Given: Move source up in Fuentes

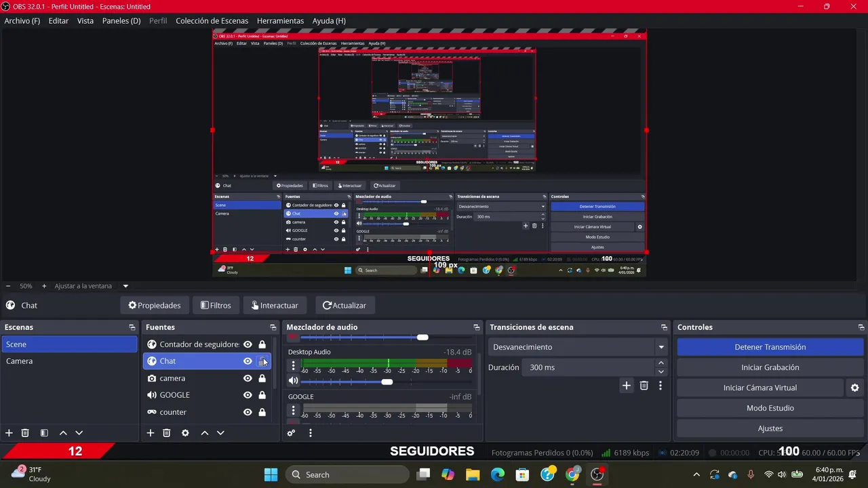Looking at the screenshot, I should pyautogui.click(x=204, y=433).
